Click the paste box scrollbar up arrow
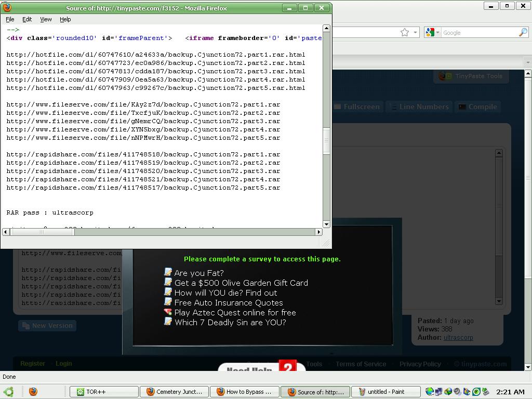The height and width of the screenshot is (399, 532). point(499,153)
